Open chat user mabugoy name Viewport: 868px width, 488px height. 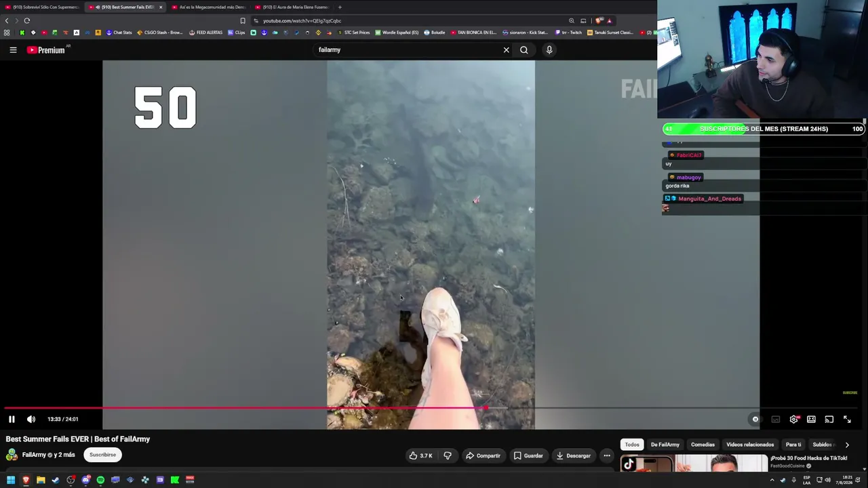coord(688,177)
